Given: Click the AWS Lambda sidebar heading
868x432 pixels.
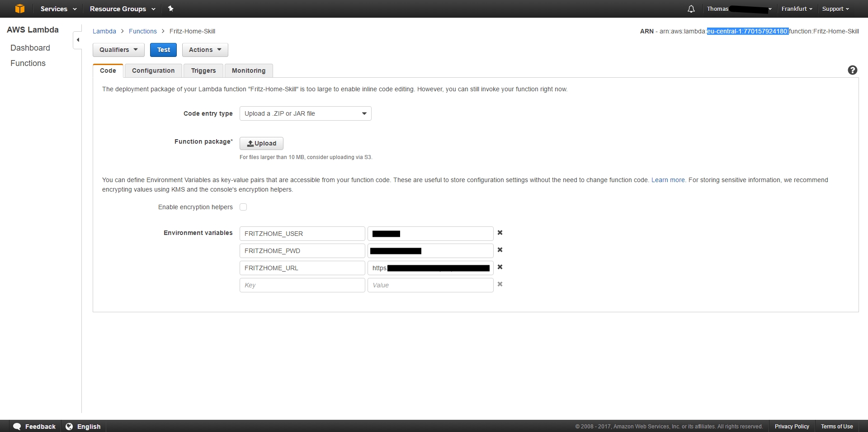Looking at the screenshot, I should pos(33,30).
